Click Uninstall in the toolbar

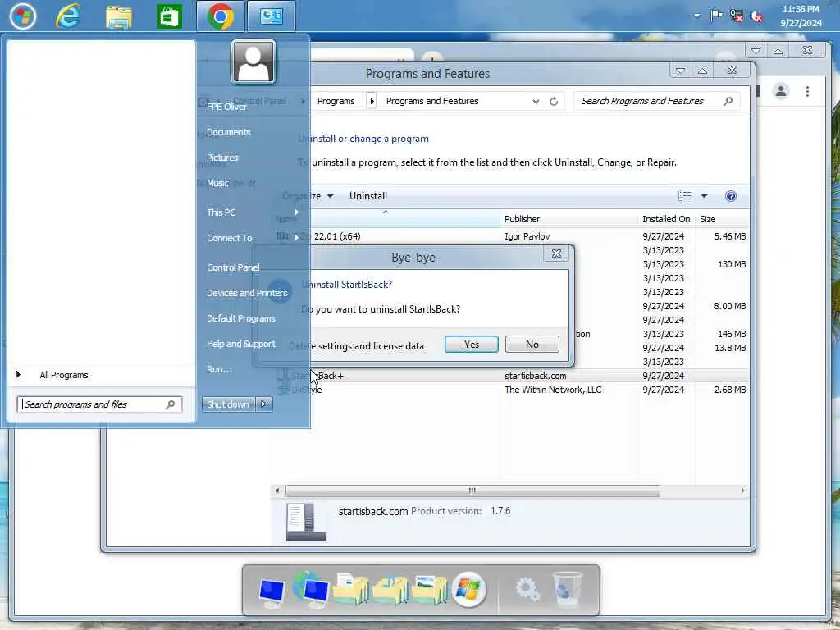(x=368, y=196)
